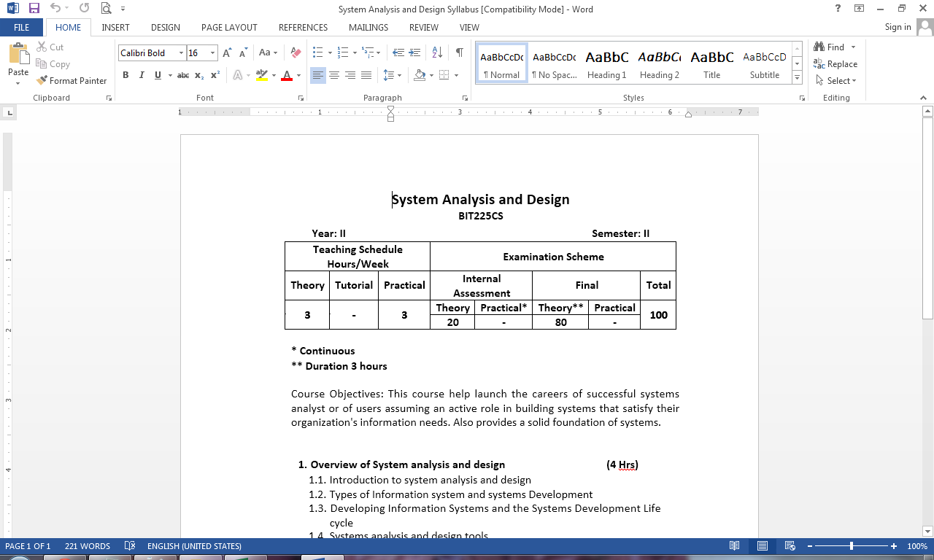934x560 pixels.
Task: Toggle Italic formatting
Action: [x=142, y=75]
